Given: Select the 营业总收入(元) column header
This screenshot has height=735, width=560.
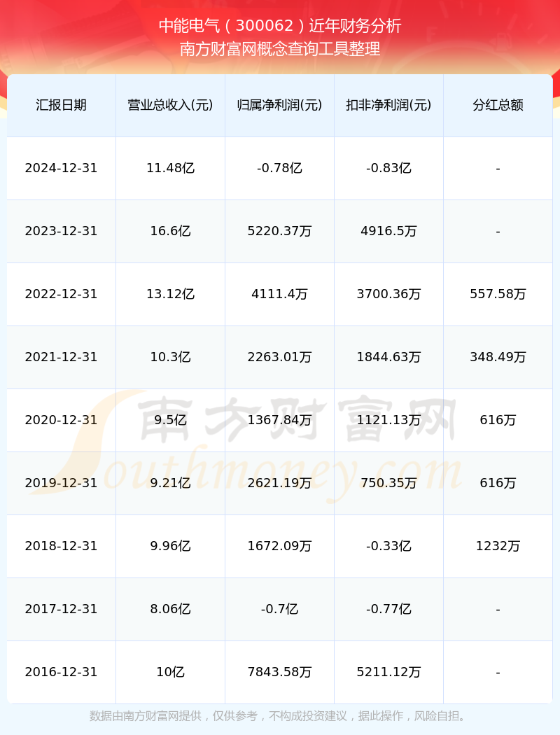Looking at the screenshot, I should pyautogui.click(x=171, y=105).
